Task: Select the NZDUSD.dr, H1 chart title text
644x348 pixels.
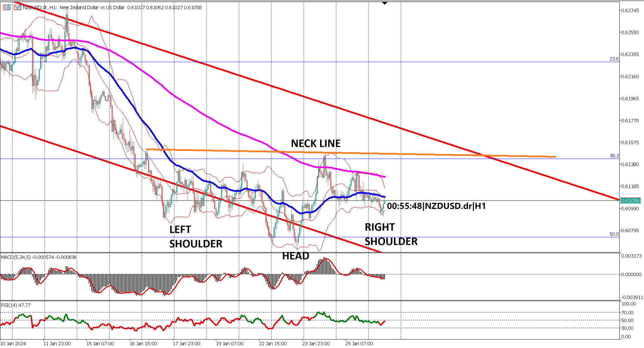Action: 39,7
